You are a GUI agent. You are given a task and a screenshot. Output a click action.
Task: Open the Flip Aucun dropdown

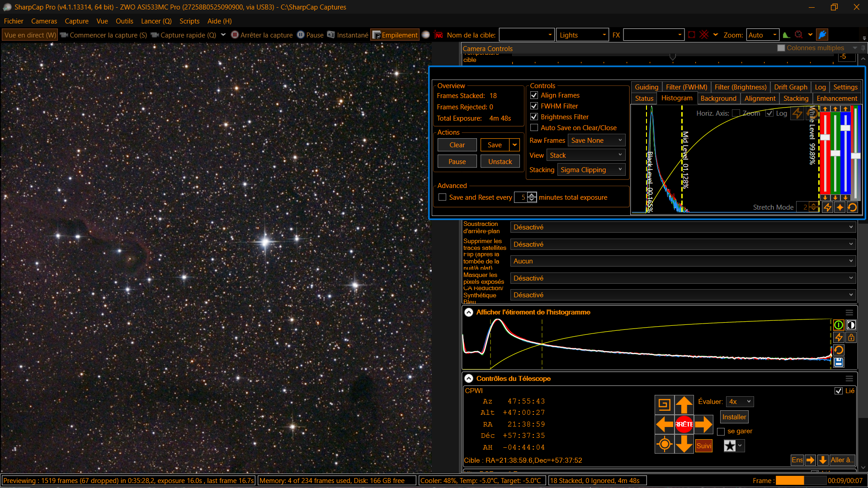(x=683, y=261)
